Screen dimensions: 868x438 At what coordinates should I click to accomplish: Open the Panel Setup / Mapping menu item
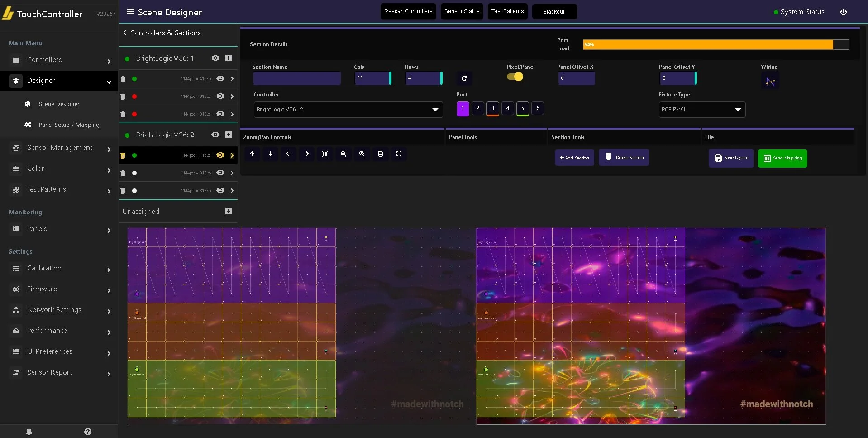click(68, 125)
